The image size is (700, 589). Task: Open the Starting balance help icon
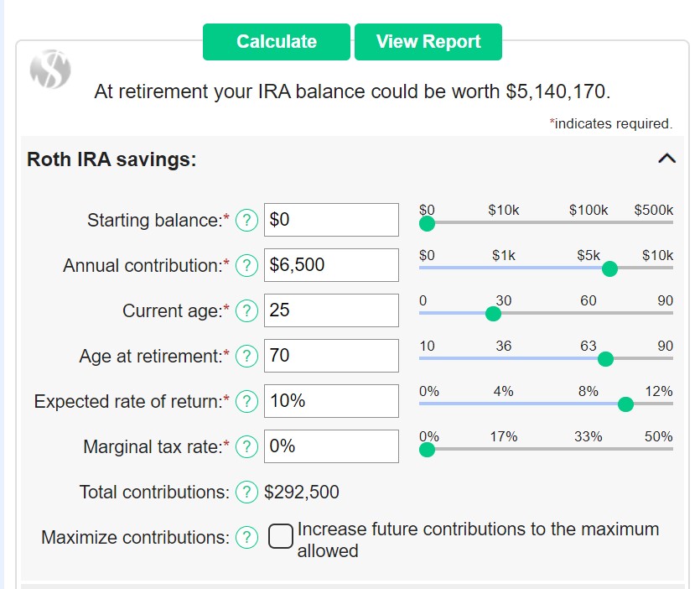pos(246,220)
